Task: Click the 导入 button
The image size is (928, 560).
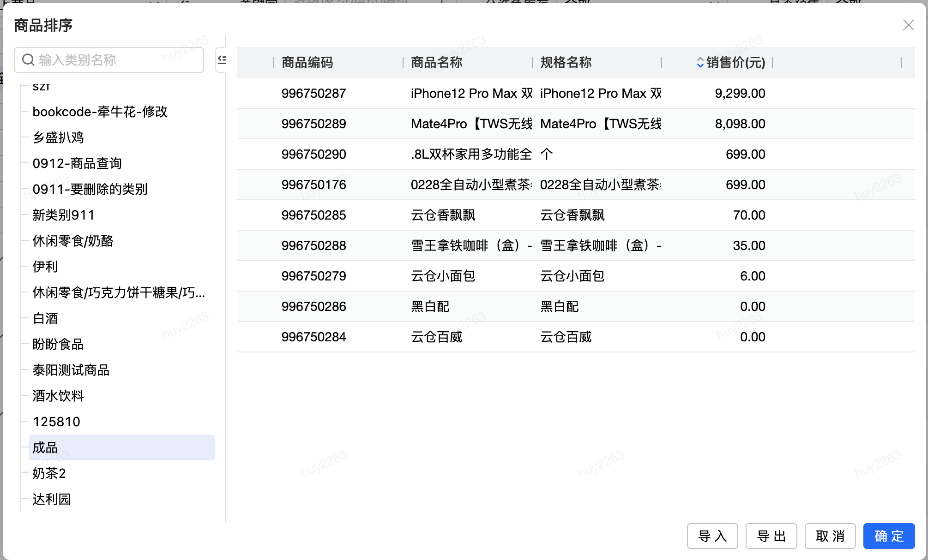Action: coord(712,536)
